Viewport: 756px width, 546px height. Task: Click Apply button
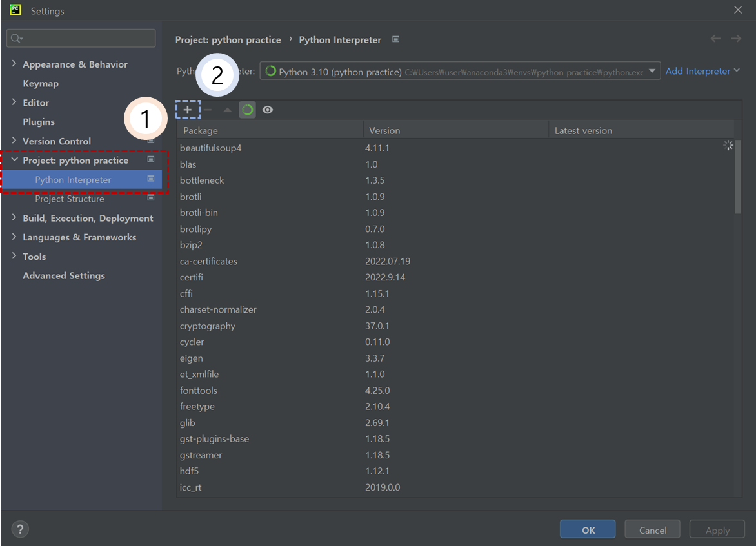click(717, 530)
